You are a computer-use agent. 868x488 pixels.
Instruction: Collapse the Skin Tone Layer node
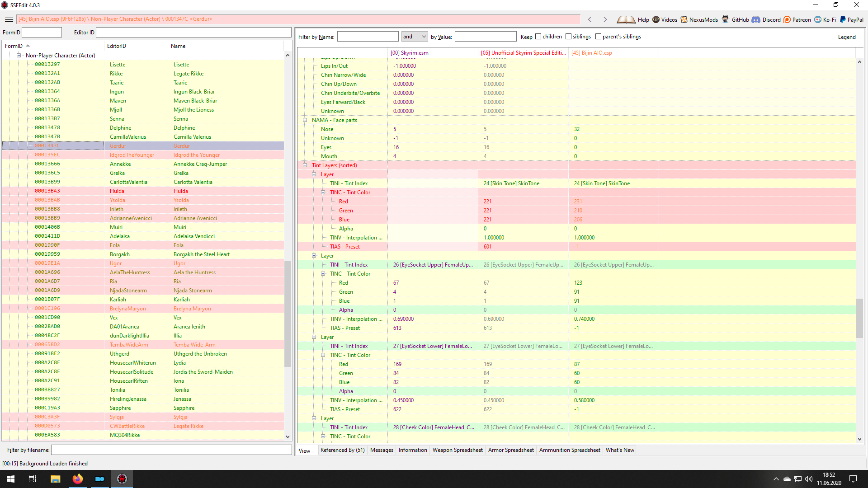click(x=314, y=174)
